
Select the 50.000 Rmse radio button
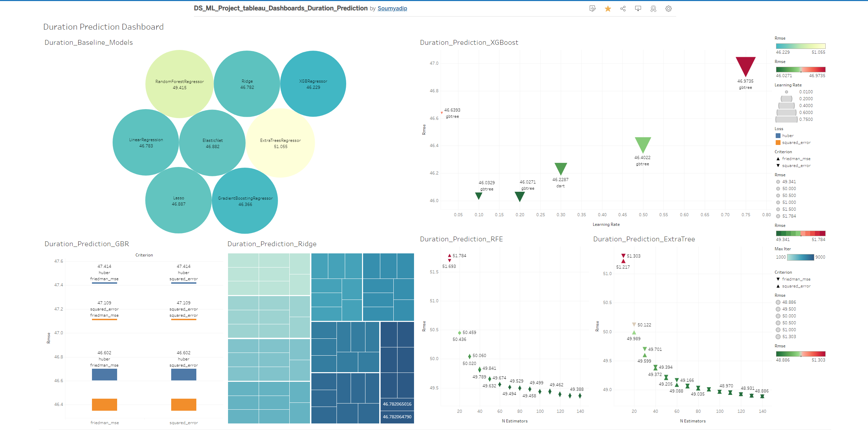pos(778,188)
